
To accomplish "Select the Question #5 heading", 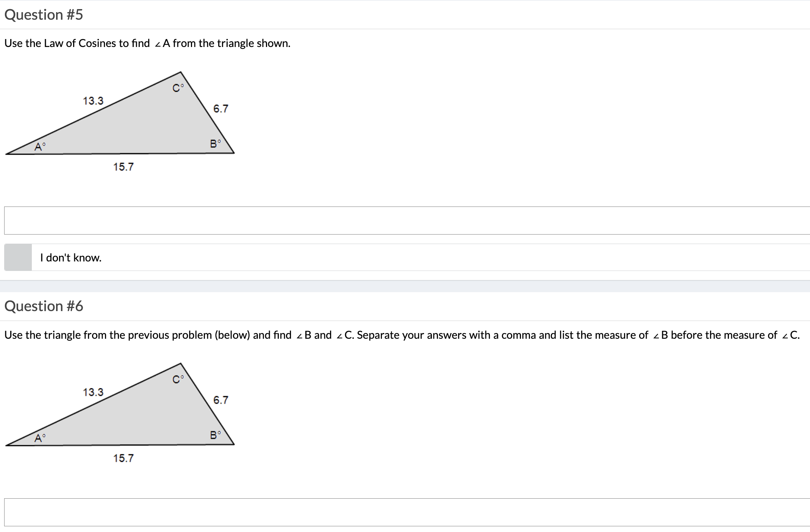I will point(44,14).
